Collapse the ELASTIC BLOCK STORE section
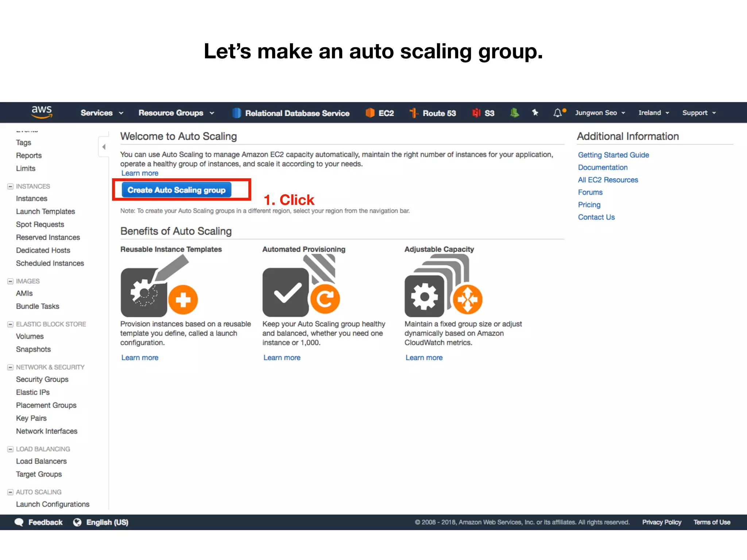This screenshot has height=560, width=747. click(10, 324)
